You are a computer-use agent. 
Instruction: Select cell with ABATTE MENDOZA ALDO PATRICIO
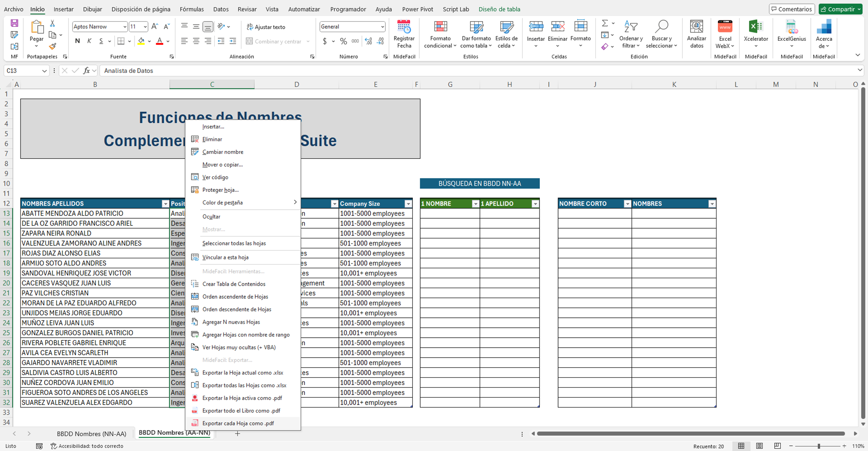(95, 214)
